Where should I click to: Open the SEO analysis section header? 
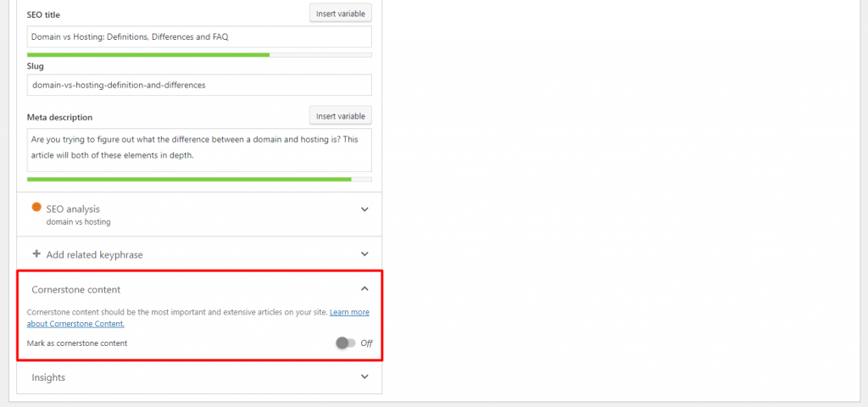click(x=199, y=215)
